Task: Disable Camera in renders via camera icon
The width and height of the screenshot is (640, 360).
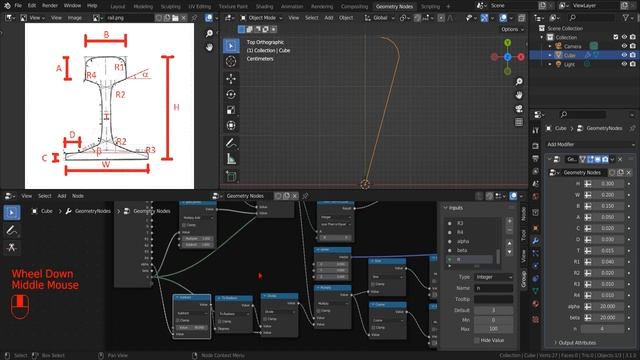Action: [633, 46]
